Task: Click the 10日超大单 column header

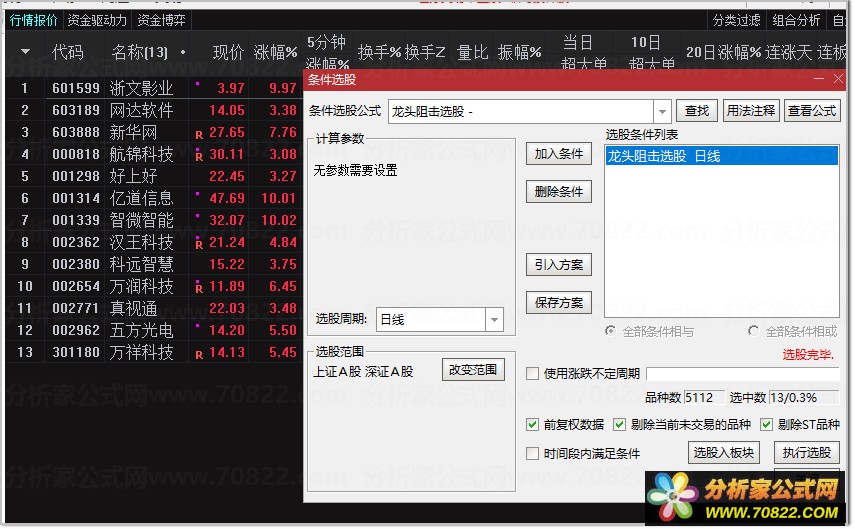Action: point(649,53)
